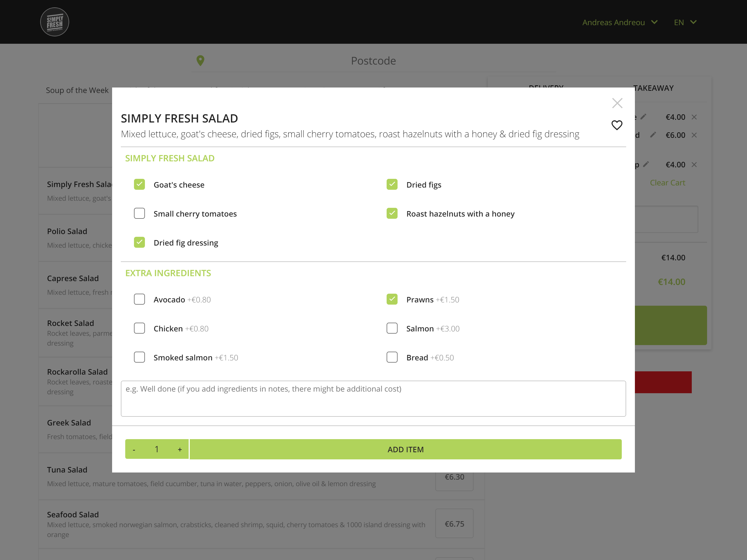Viewport: 747px width, 560px height.
Task: Select Soup of the Week category
Action: pyautogui.click(x=77, y=90)
